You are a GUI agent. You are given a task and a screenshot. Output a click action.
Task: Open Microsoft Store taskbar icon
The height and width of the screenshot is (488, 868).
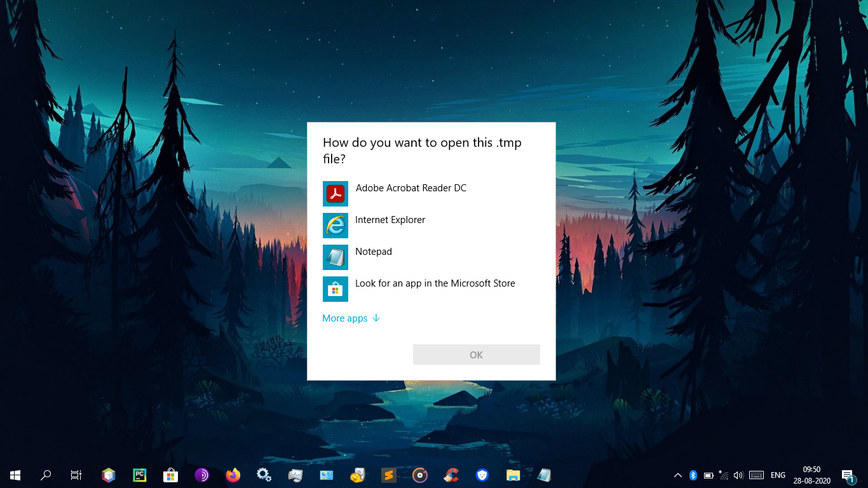(x=170, y=475)
